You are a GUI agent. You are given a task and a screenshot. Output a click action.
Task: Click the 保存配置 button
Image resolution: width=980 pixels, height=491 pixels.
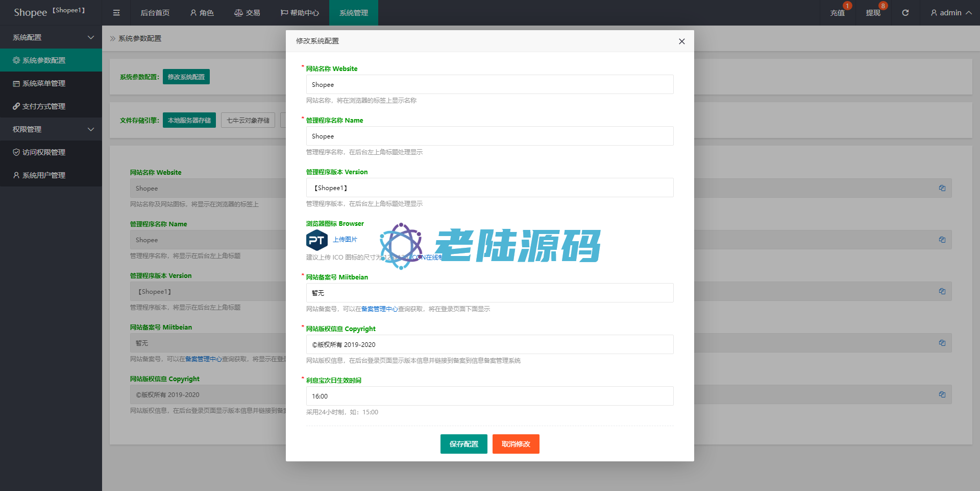(x=464, y=444)
